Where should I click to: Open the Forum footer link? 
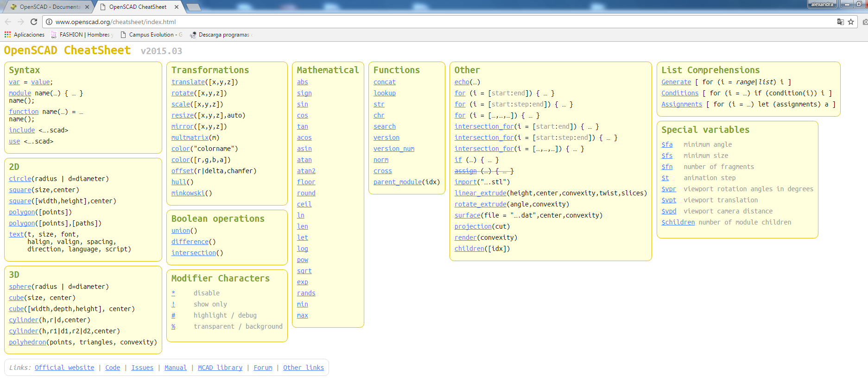[263, 368]
